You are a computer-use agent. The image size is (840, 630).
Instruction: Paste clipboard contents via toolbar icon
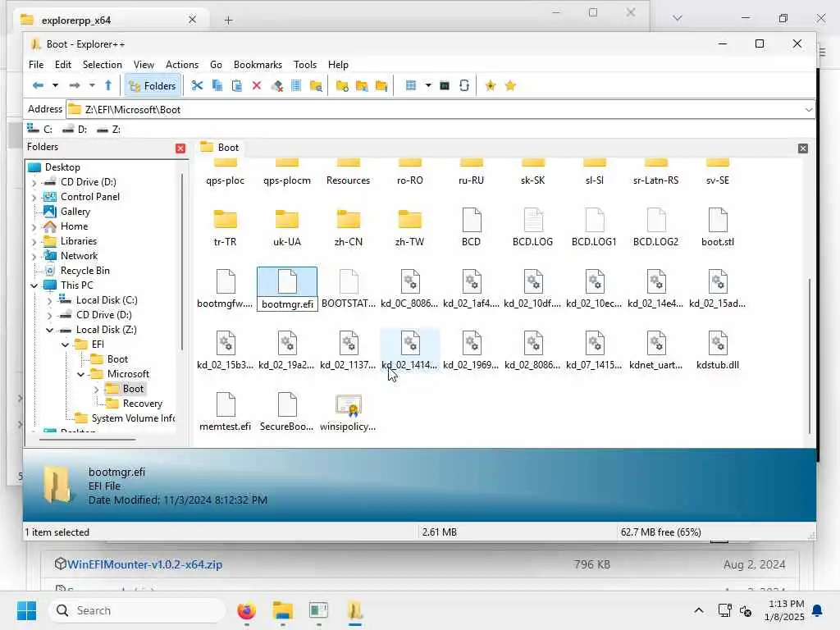point(237,85)
